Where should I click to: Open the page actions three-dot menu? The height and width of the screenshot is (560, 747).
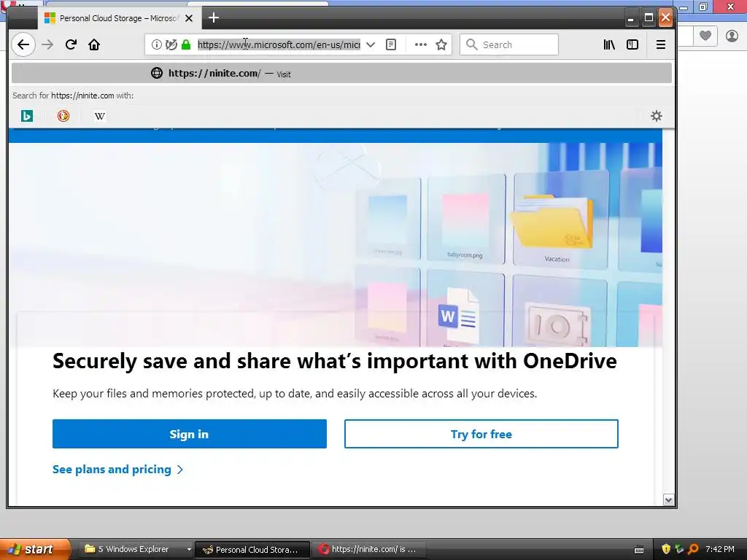tap(421, 44)
